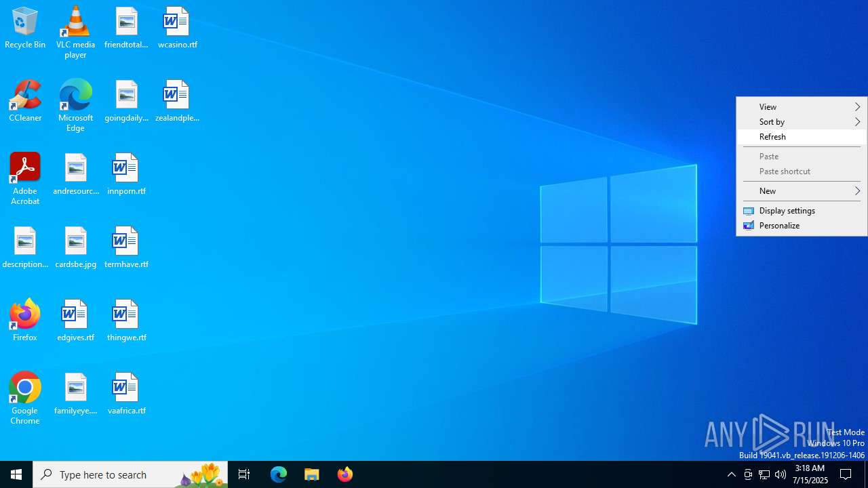Select the Microsoft Edge desktop shortcut
Image resolution: width=868 pixels, height=488 pixels.
coord(75,106)
